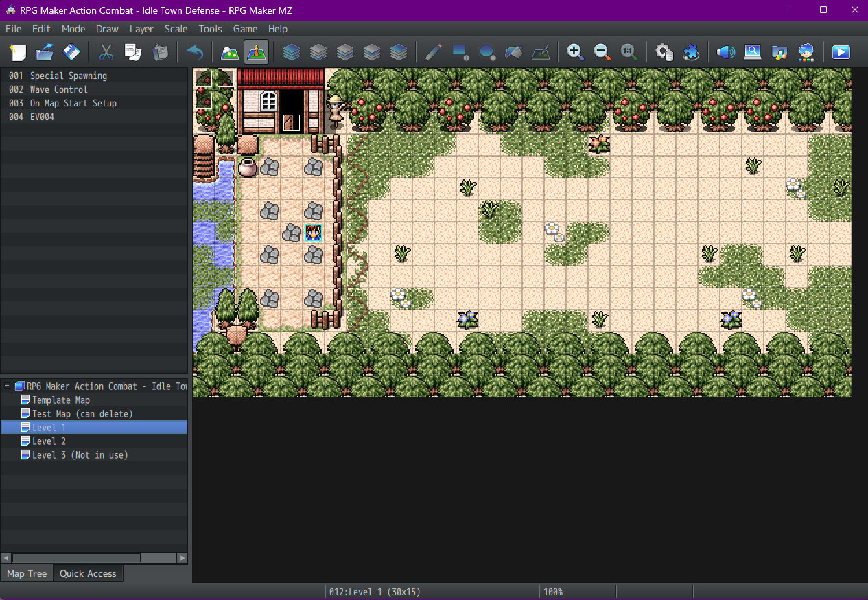The image size is (868, 600).
Task: Click the Save Project disk icon
Action: point(71,52)
